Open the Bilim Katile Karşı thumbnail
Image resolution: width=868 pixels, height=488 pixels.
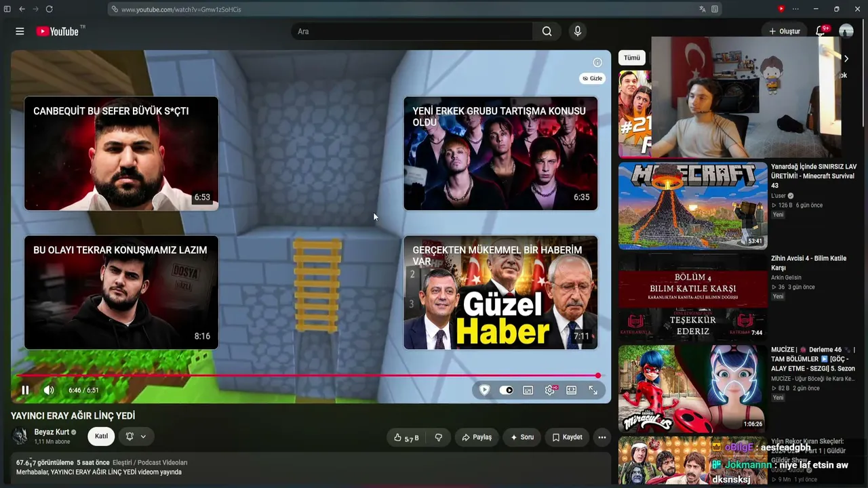692,297
